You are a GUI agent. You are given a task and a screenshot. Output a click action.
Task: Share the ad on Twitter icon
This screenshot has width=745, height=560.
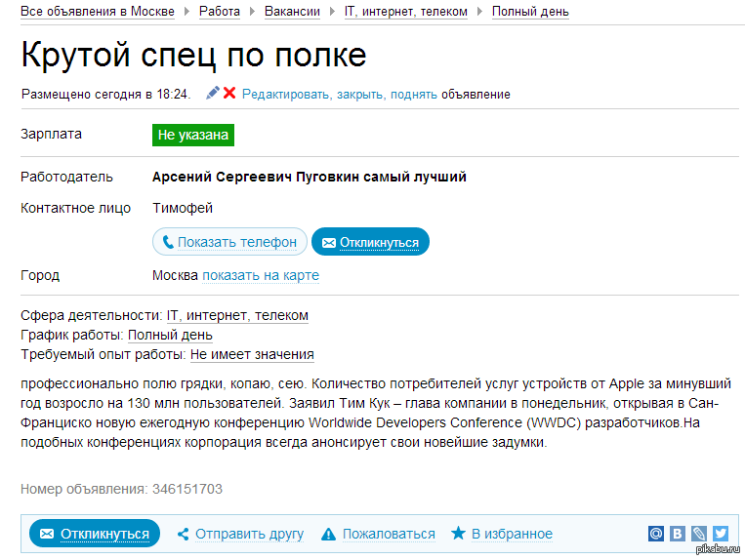721,534
